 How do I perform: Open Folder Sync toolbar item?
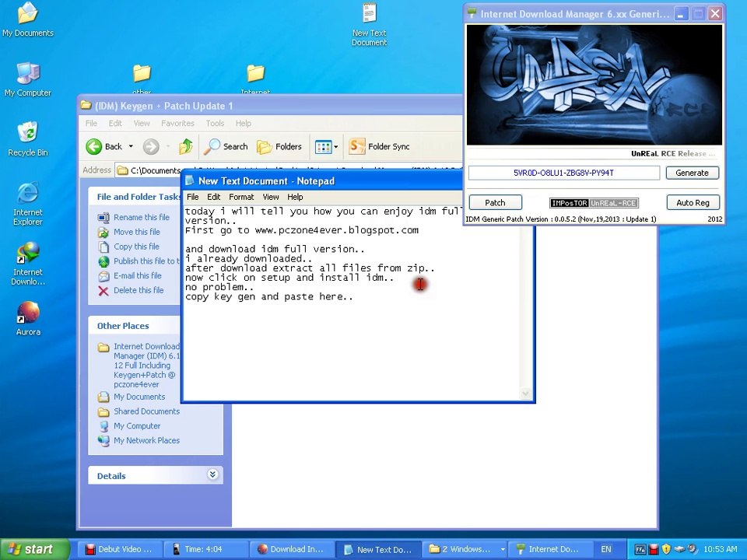(380, 146)
